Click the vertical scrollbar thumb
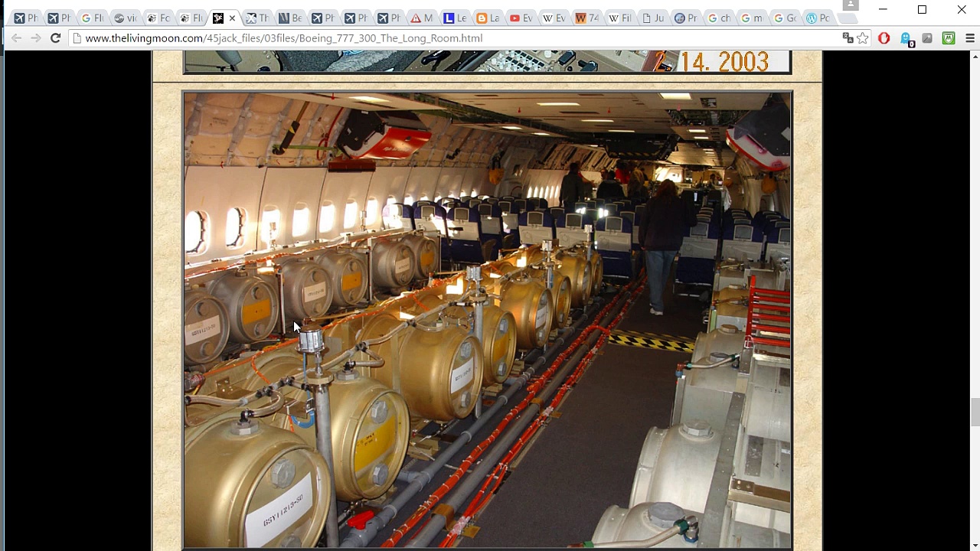This screenshot has width=980, height=551. coord(974,412)
